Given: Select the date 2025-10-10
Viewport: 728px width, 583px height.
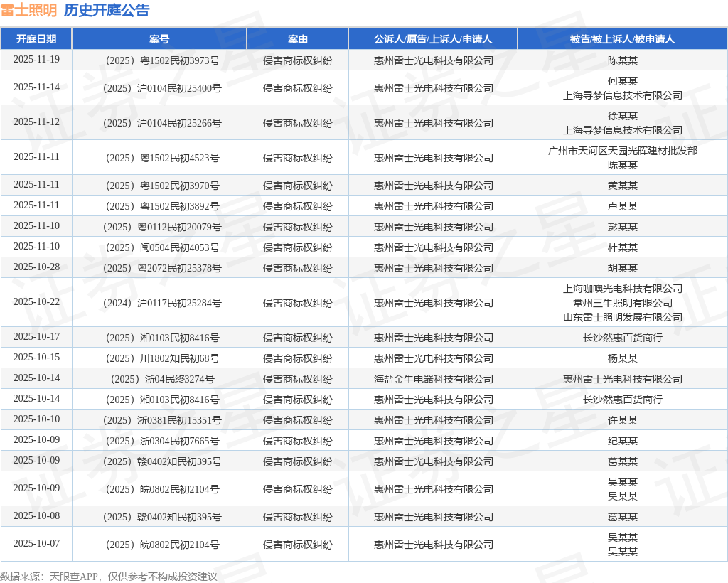Looking at the screenshot, I should 36,419.
